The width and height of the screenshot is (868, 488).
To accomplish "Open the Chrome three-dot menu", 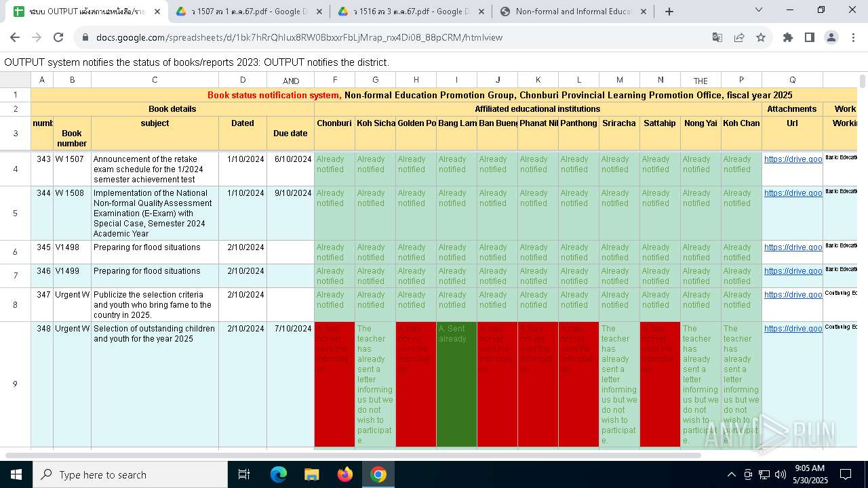I will [853, 37].
